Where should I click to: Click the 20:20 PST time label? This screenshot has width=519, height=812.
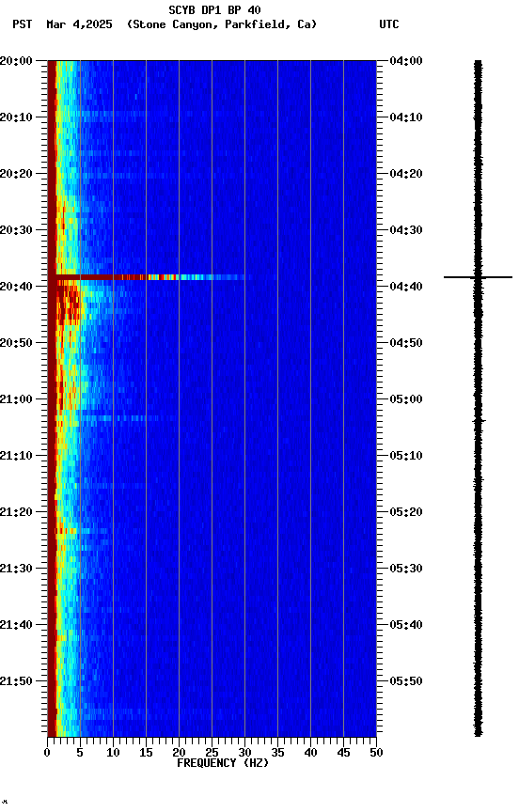(16, 174)
